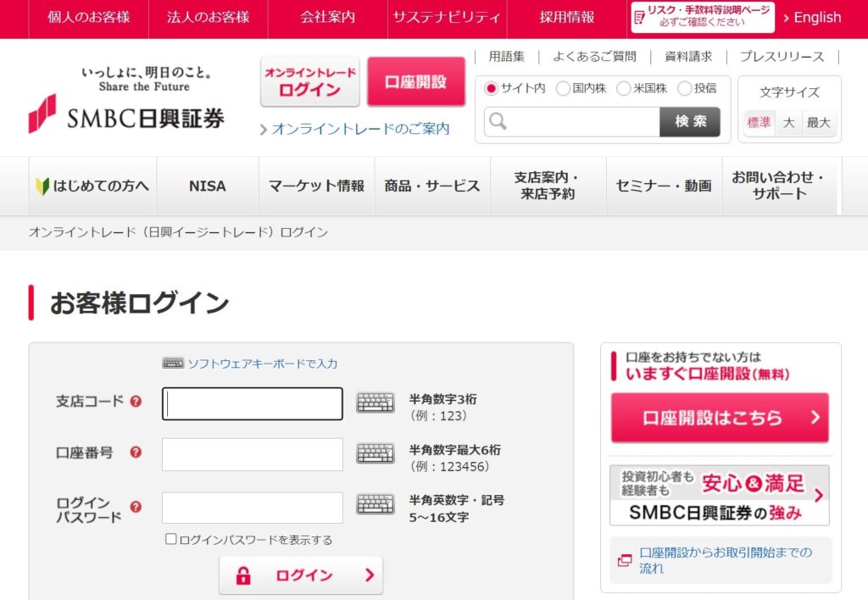Focus the 口座番号 input field

coord(253,454)
